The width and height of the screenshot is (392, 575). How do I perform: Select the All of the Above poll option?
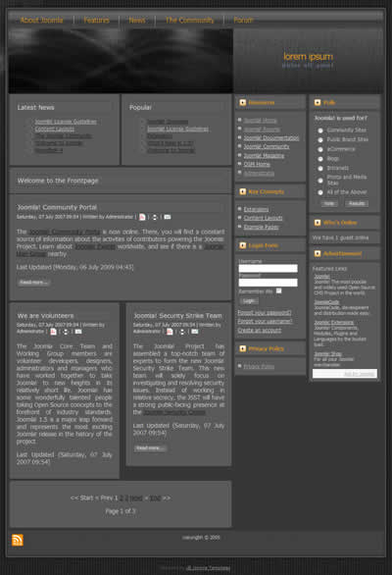(x=320, y=192)
